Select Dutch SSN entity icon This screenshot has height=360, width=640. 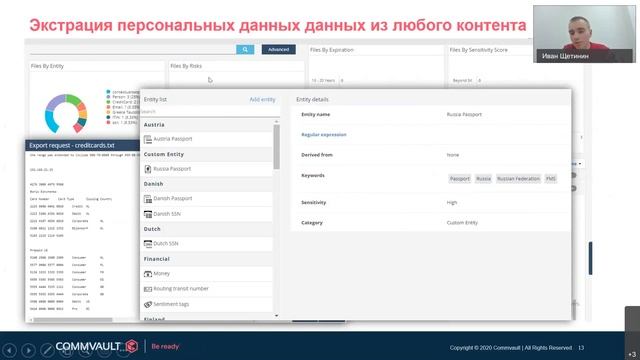(x=148, y=244)
